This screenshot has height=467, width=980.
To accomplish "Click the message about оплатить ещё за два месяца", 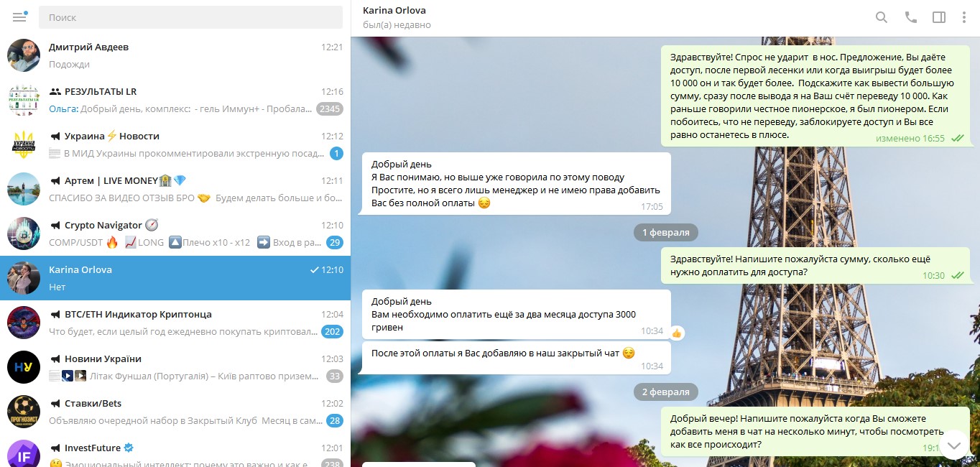I will click(516, 314).
